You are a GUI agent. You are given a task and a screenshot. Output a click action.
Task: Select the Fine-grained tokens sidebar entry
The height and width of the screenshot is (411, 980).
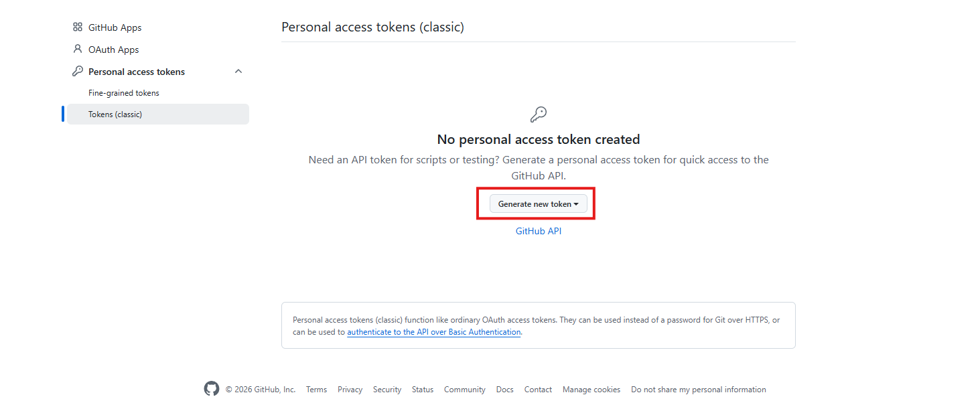pos(125,92)
